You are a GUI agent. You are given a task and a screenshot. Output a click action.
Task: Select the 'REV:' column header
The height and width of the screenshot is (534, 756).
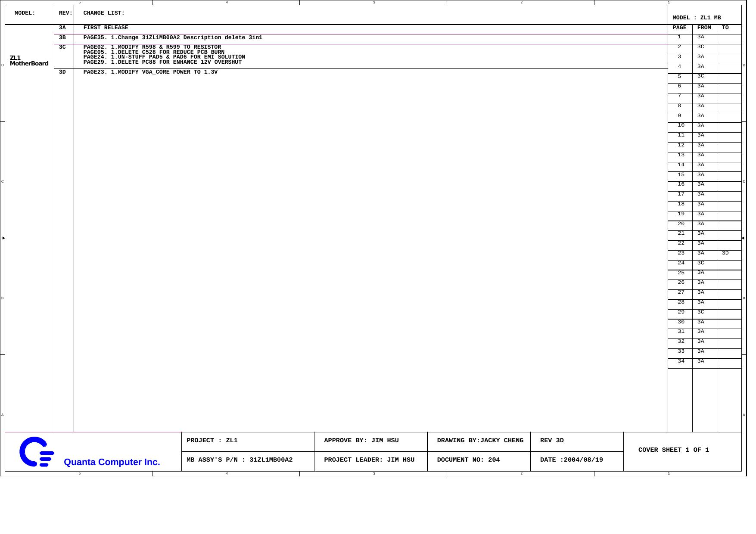point(66,13)
